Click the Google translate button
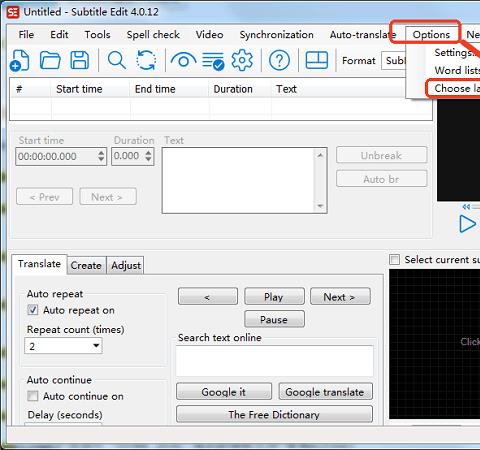This screenshot has height=450, width=480. [325, 392]
